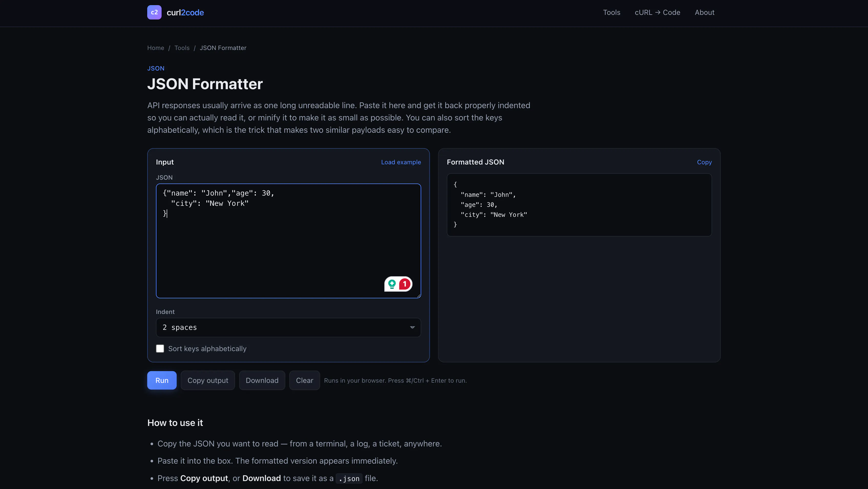Click the Input panel heading
The image size is (868, 489).
[x=165, y=162]
